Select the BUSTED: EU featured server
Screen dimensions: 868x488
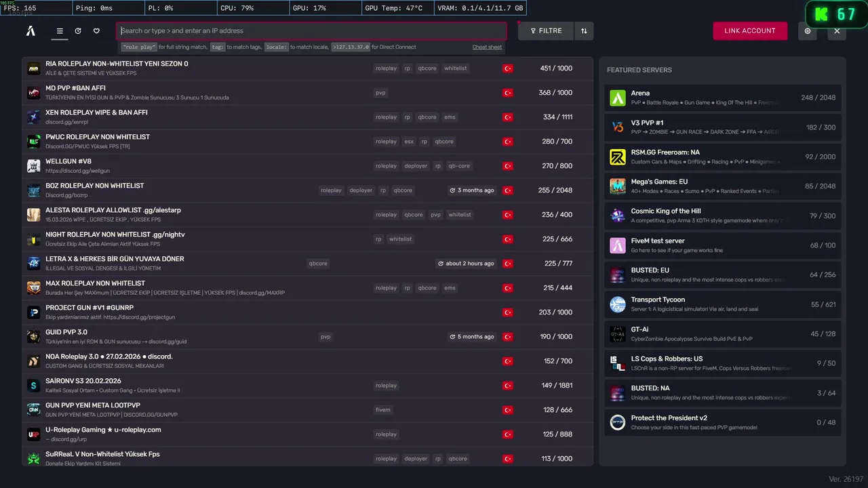click(x=723, y=274)
